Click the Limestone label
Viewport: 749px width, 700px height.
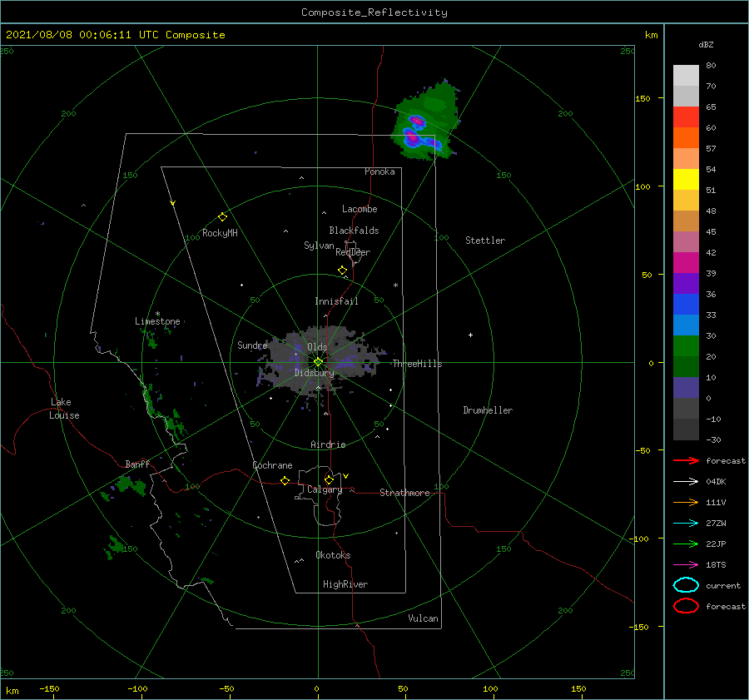157,321
